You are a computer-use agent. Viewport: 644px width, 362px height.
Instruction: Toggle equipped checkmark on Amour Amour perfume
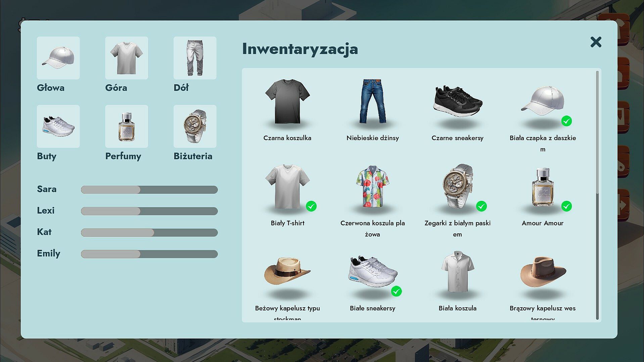tap(566, 206)
